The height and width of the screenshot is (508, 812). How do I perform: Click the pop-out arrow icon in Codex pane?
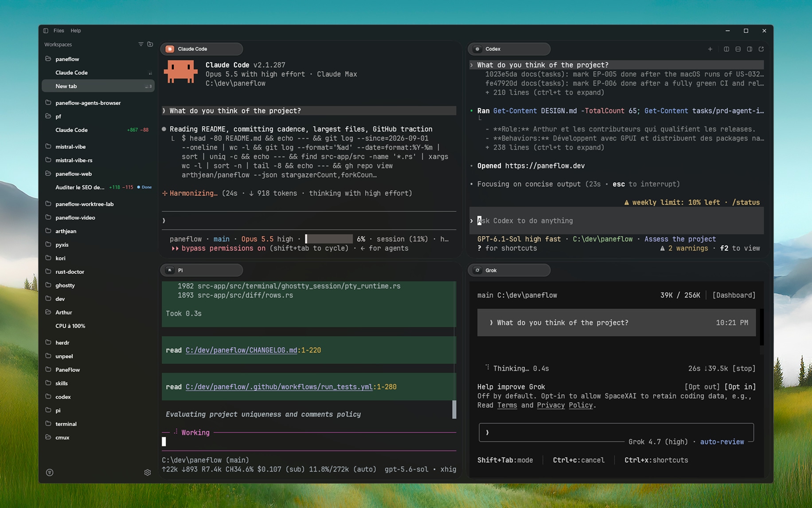[761, 49]
